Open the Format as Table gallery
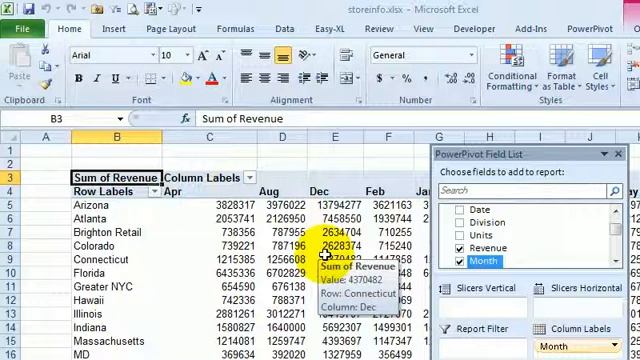The height and width of the screenshot is (360, 640). 561,67
